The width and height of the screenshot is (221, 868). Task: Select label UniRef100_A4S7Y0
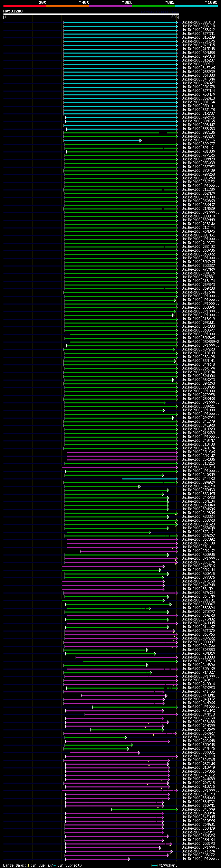pyautogui.click(x=198, y=486)
